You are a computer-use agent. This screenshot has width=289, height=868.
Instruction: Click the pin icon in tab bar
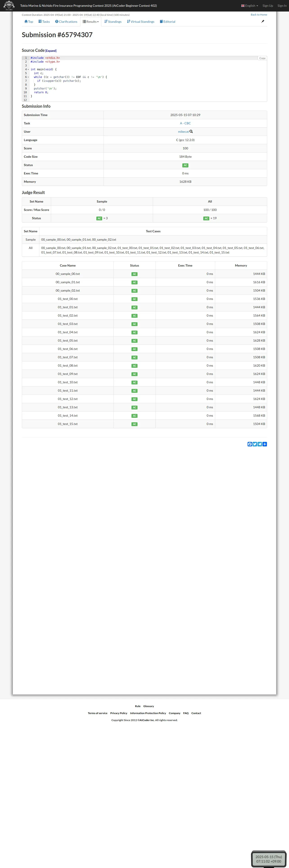click(x=263, y=21)
